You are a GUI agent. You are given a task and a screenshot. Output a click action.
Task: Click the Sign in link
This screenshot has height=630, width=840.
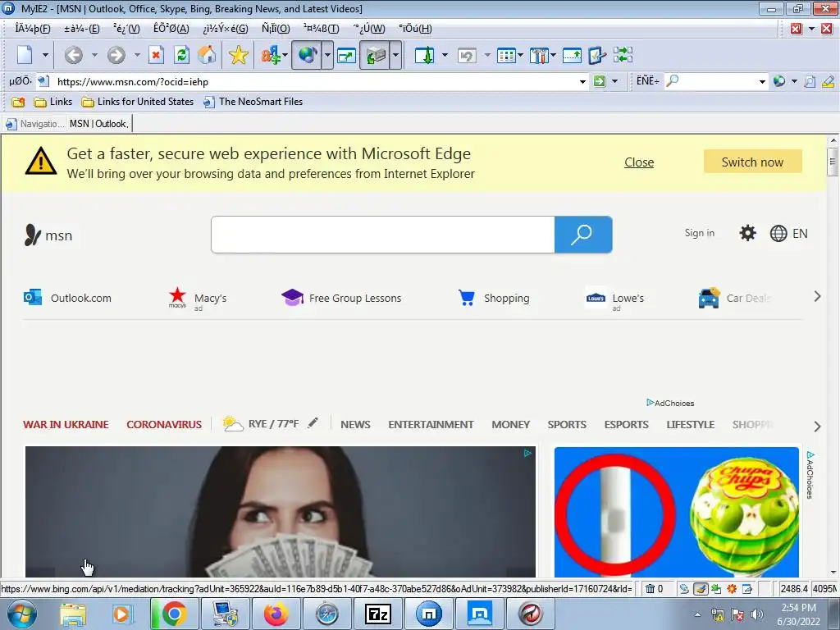pos(699,233)
